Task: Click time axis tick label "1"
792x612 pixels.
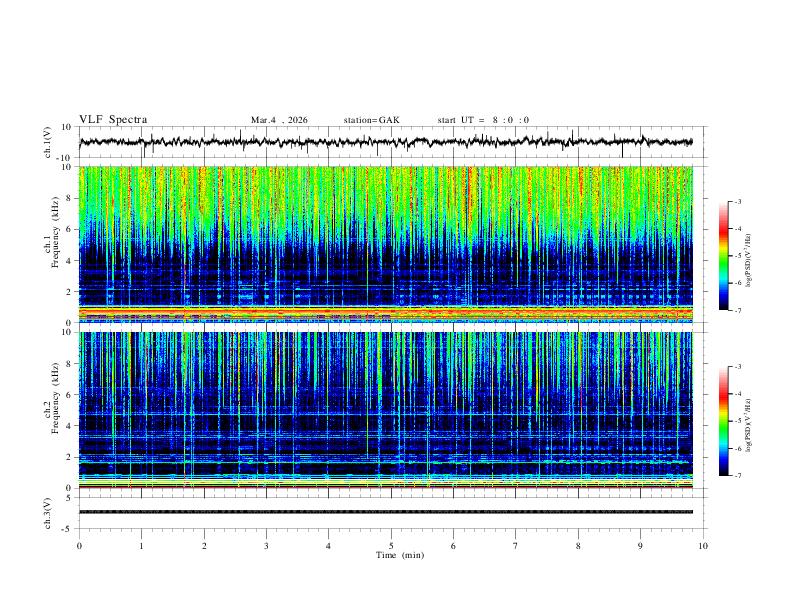Action: (142, 546)
